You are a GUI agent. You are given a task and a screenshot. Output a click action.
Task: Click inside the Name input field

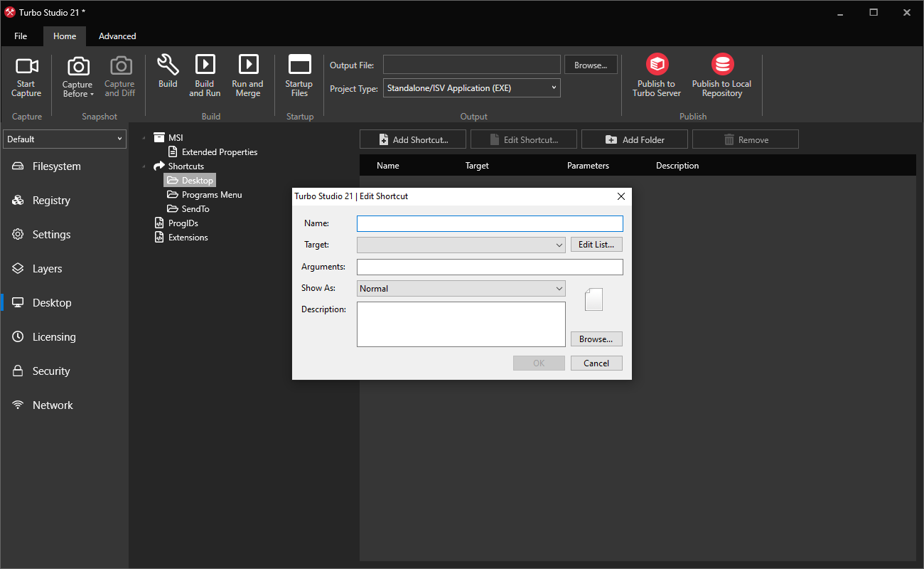pos(489,223)
